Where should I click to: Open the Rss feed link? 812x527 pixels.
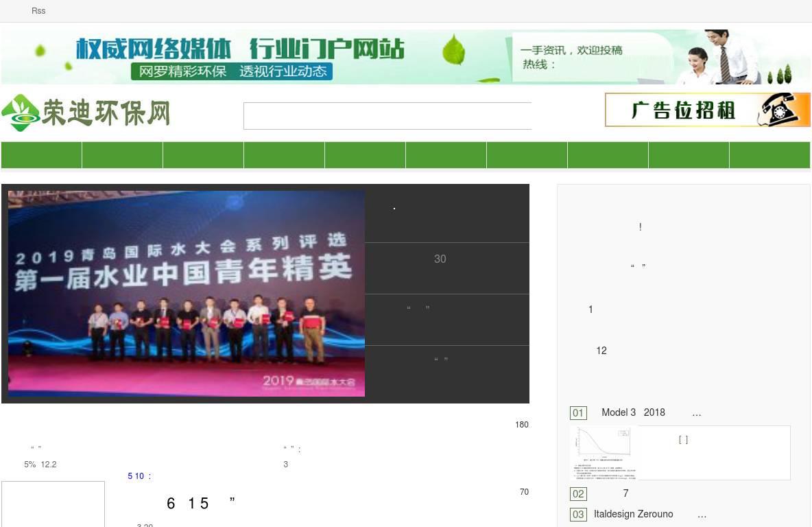click(38, 11)
